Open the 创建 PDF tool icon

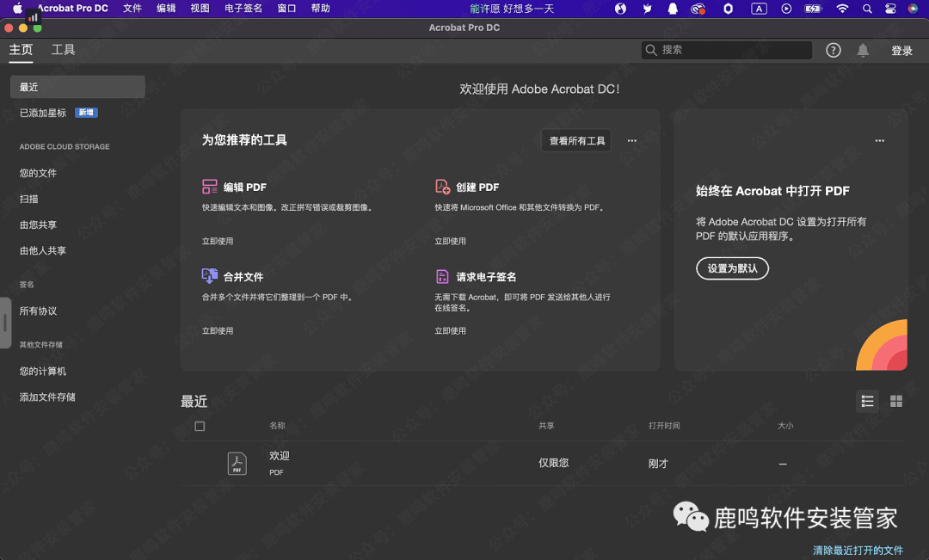[443, 186]
